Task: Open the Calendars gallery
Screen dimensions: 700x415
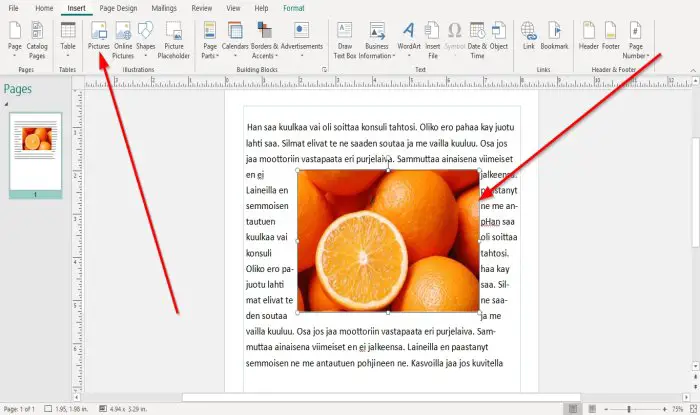Action: tap(235, 38)
